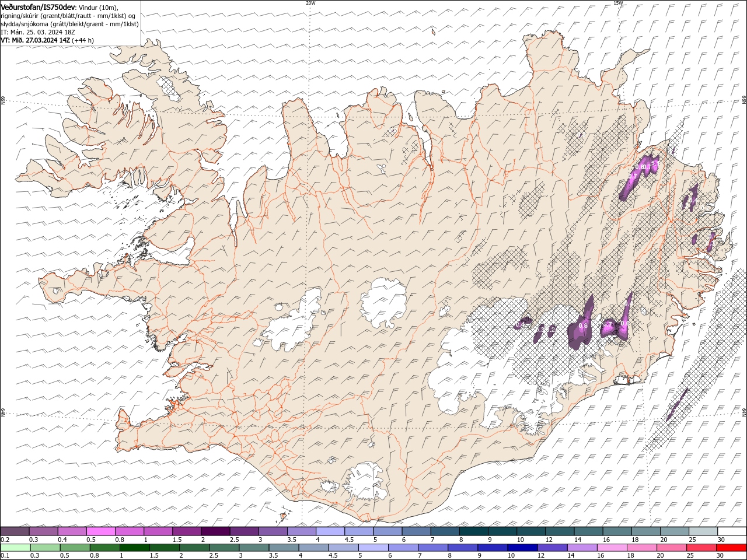Pick the dusky mauve 0.2 swatch, upper scale
This screenshot has height=560, width=747.
click(15, 531)
